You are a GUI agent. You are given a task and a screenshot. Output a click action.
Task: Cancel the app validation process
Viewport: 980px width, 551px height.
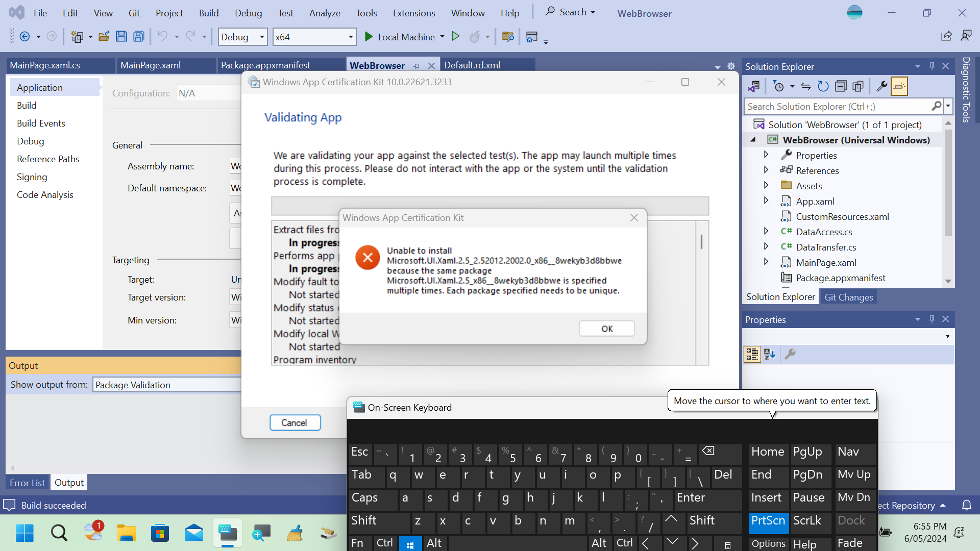click(295, 422)
